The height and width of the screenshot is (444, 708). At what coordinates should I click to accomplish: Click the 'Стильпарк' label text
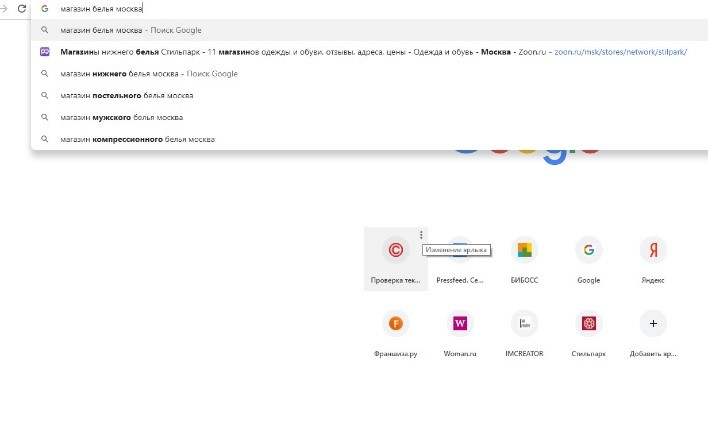pyautogui.click(x=588, y=354)
